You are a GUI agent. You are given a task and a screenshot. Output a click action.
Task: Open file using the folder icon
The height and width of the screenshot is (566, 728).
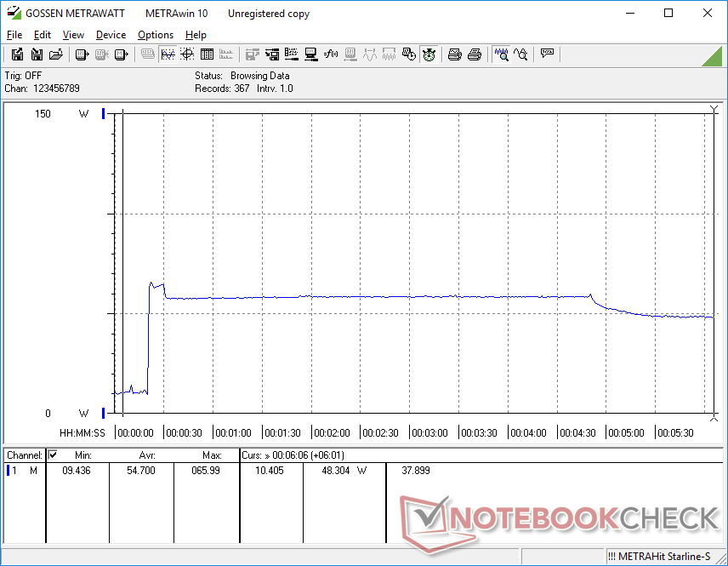coord(56,54)
